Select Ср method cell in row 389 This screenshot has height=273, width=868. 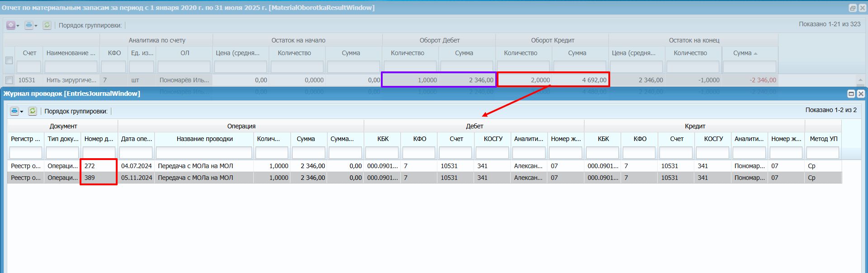(x=823, y=178)
